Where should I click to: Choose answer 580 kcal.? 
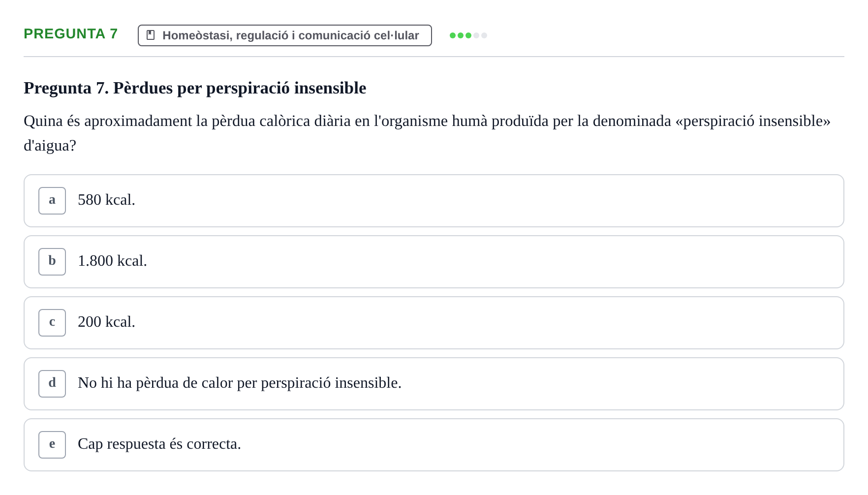434,201
